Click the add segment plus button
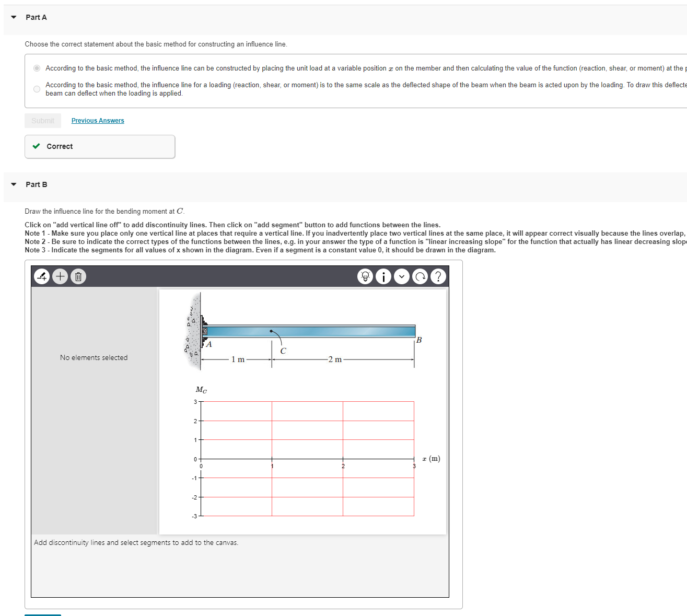This screenshot has height=616, width=687. click(x=61, y=276)
